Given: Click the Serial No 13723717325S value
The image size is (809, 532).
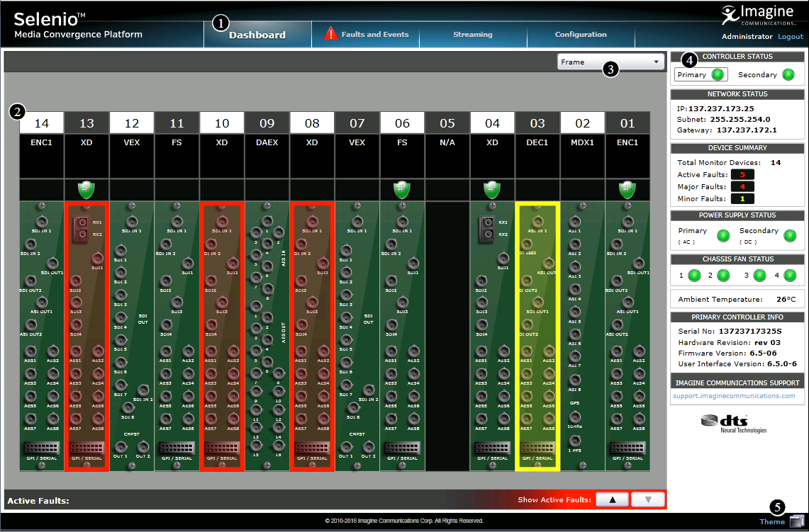Looking at the screenshot, I should [750, 331].
